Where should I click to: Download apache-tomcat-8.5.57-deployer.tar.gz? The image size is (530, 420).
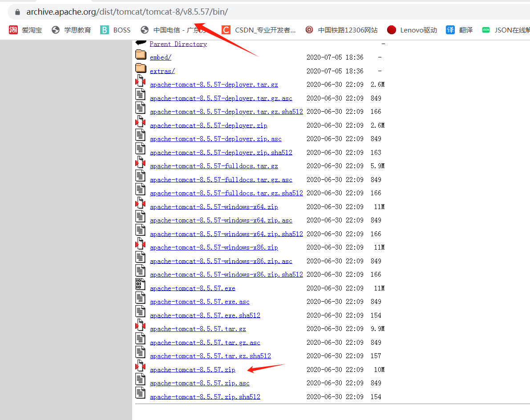[x=214, y=85]
